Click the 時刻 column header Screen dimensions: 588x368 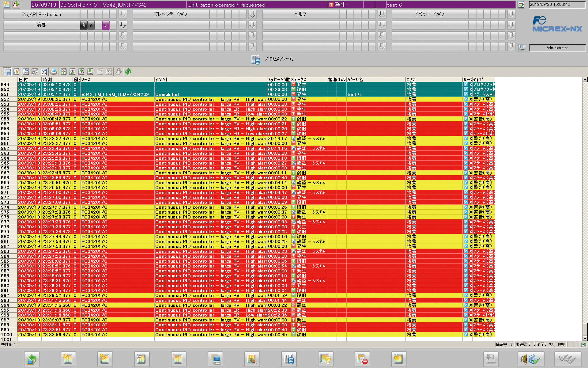point(57,80)
